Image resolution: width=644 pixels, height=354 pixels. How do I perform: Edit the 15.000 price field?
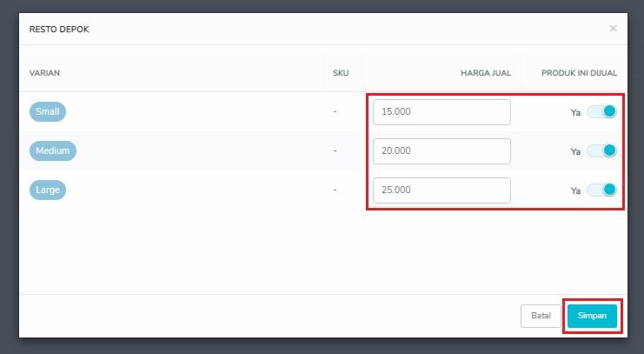(442, 112)
